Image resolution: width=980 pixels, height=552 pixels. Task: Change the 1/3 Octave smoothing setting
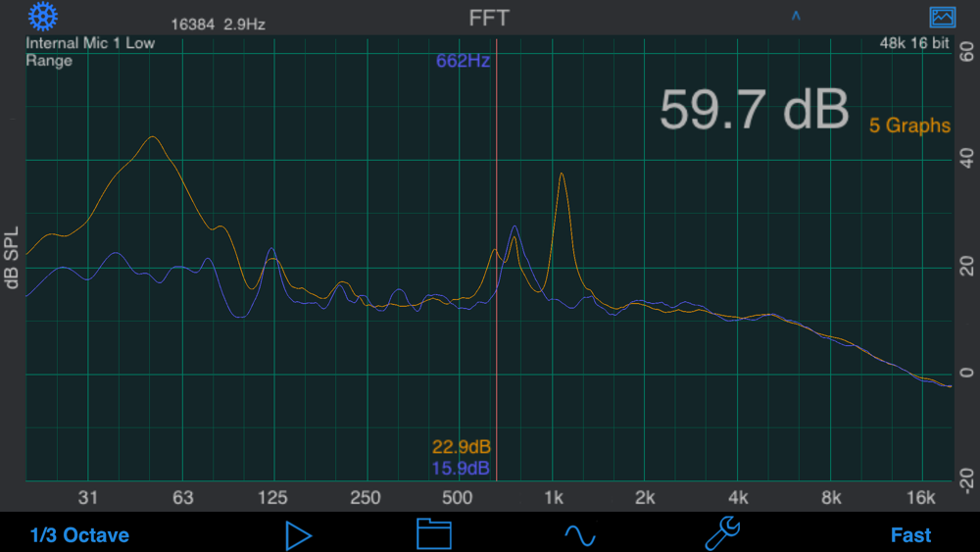coord(79,535)
